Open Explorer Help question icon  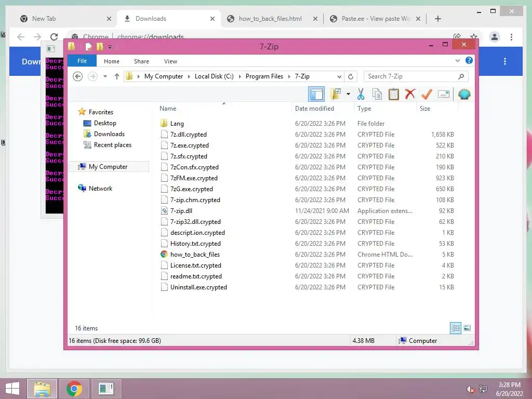tap(469, 60)
